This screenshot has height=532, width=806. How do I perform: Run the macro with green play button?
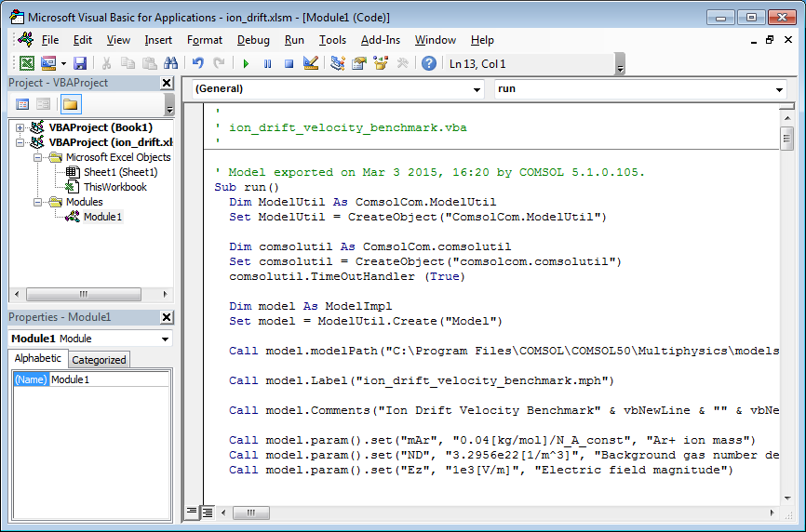click(246, 63)
